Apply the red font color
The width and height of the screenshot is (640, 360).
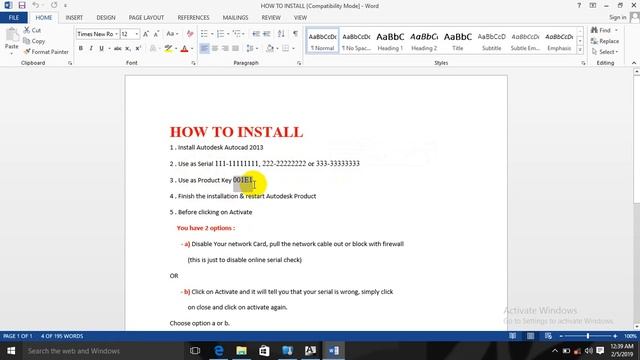(184, 48)
